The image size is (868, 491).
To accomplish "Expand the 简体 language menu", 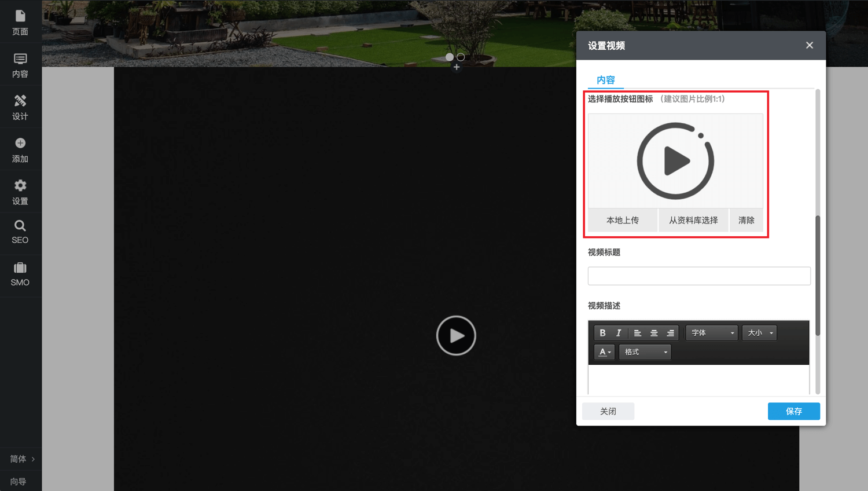I will [x=22, y=459].
